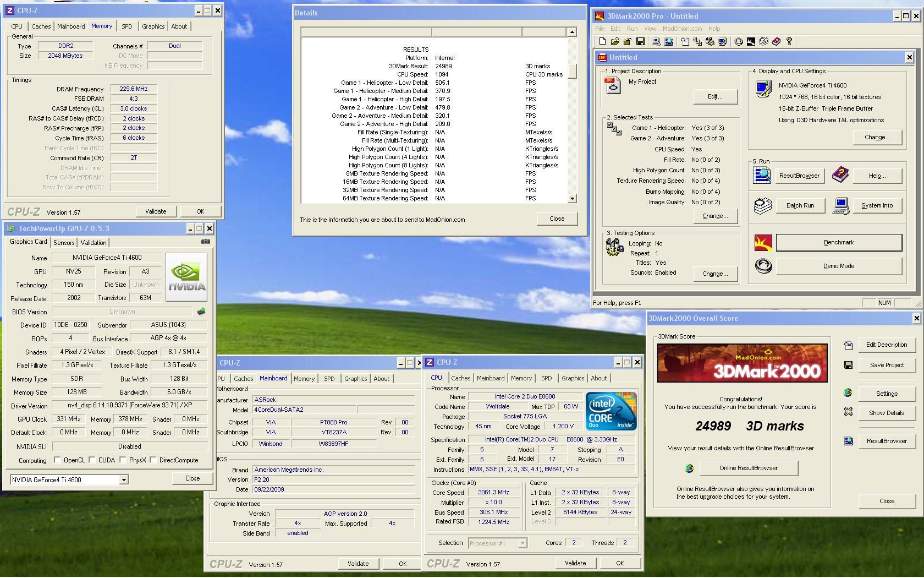Click Change... in Display and CPU Settings
Screen dimensions: 924x578
point(877,137)
